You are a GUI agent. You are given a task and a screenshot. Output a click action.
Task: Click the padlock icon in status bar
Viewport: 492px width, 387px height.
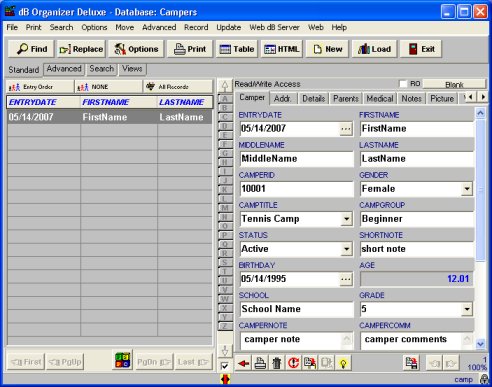click(484, 379)
